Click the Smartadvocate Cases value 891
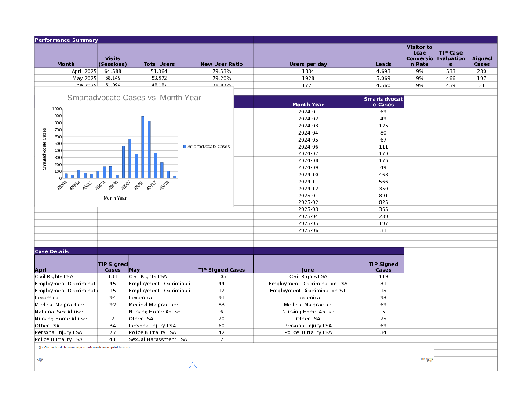The width and height of the screenshot is (532, 411). (x=383, y=196)
